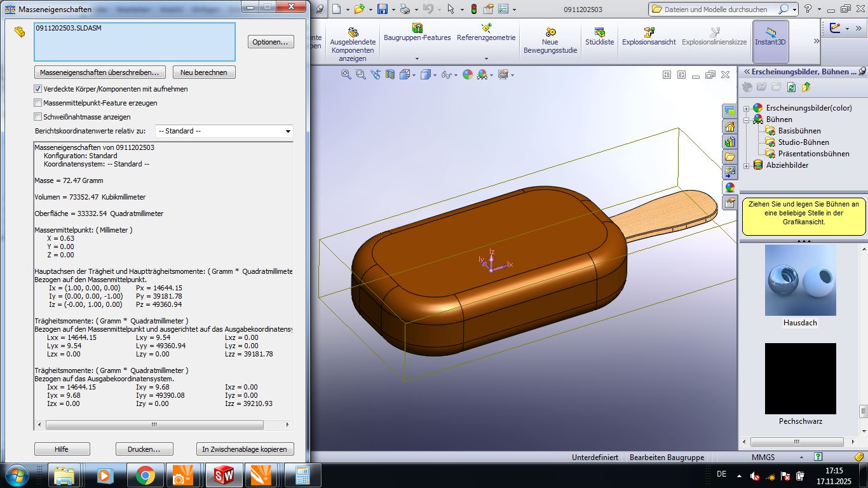Click the Apply Scene icon in view toolbar
The height and width of the screenshot is (488, 868).
coord(482,74)
